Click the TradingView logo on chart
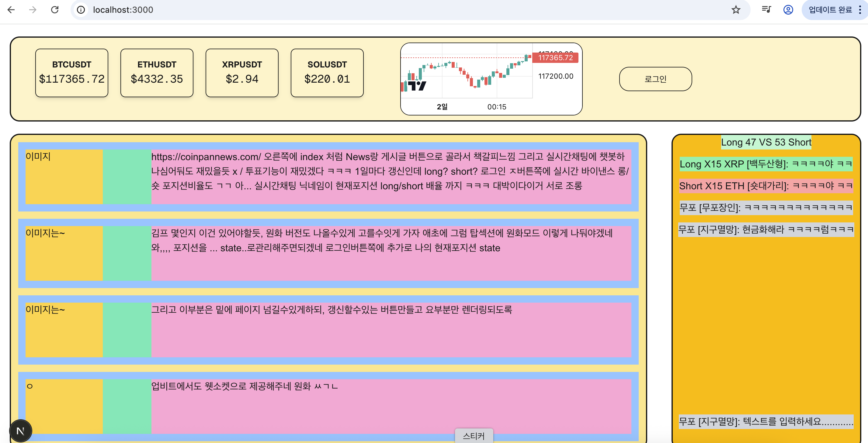868x443 pixels. (x=417, y=86)
